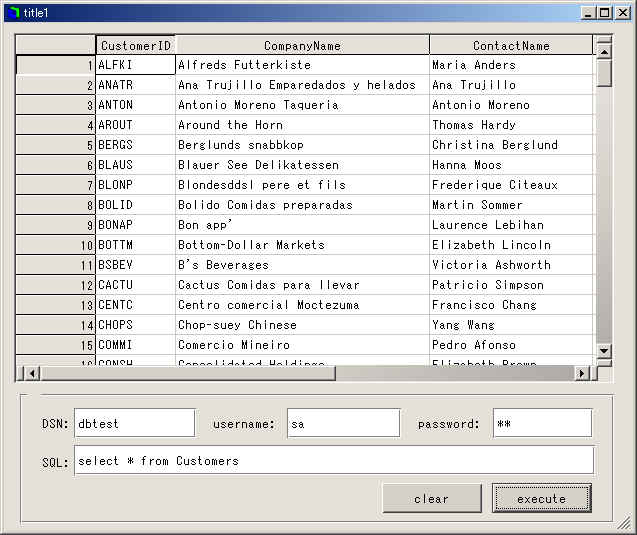Click the vertical scrollbar up arrow

click(x=603, y=47)
